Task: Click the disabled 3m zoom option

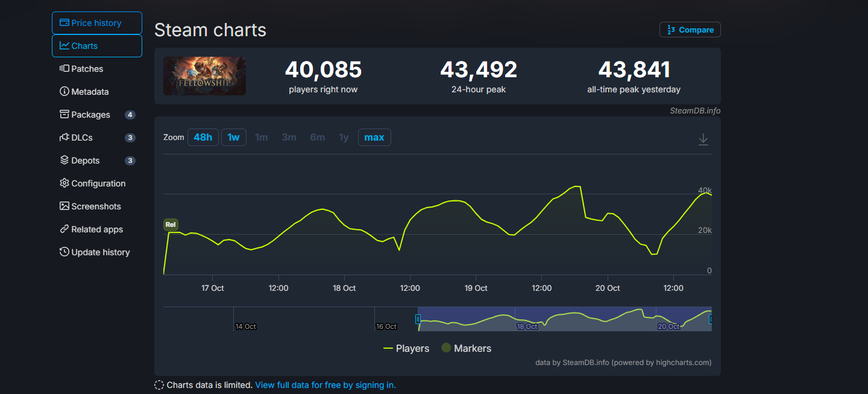Action: point(289,138)
